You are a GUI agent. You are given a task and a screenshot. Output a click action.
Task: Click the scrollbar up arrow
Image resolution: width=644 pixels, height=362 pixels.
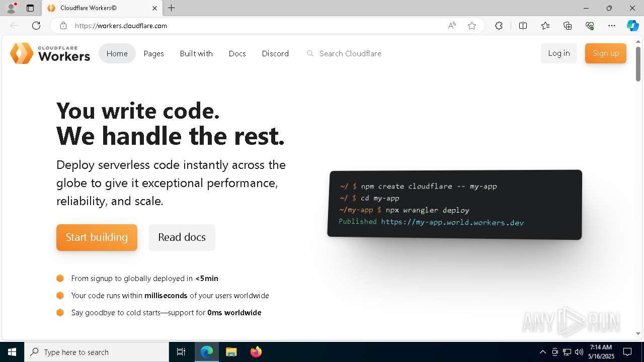coord(638,42)
